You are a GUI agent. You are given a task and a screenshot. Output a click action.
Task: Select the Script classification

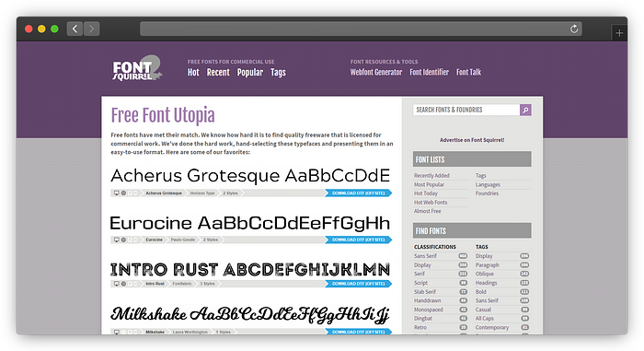(421, 283)
